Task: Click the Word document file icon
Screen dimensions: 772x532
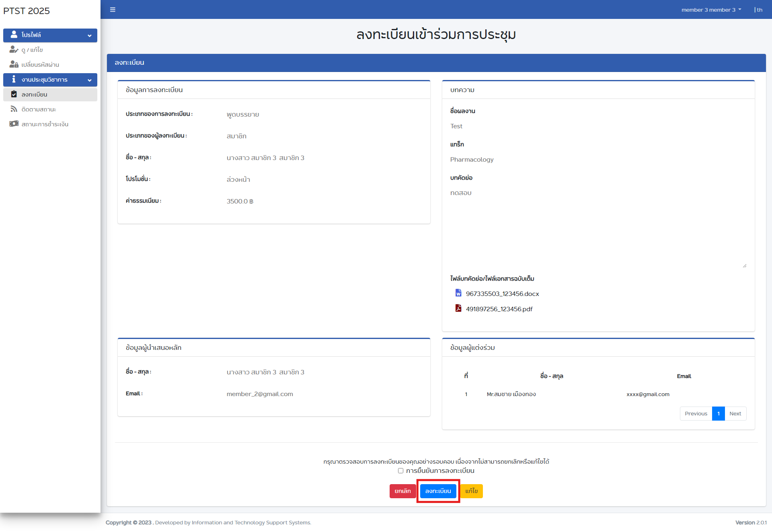Action: pos(458,293)
